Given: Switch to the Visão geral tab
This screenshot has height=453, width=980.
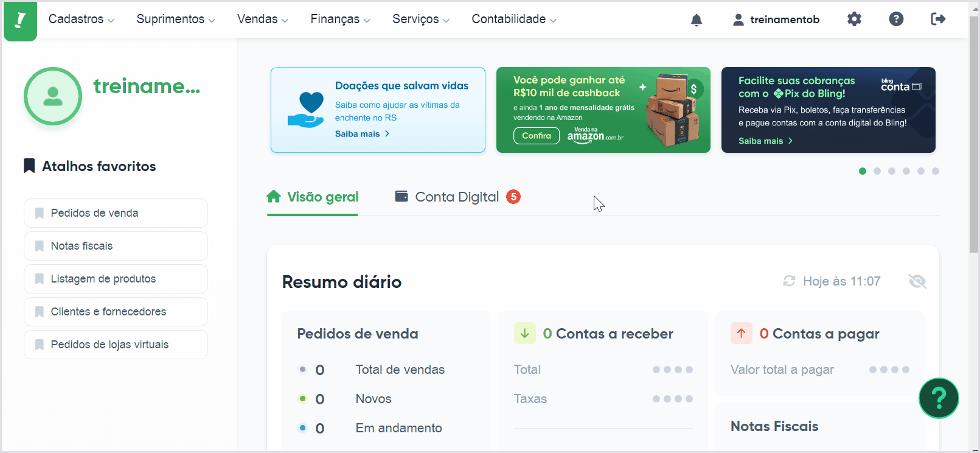Looking at the screenshot, I should (x=313, y=197).
